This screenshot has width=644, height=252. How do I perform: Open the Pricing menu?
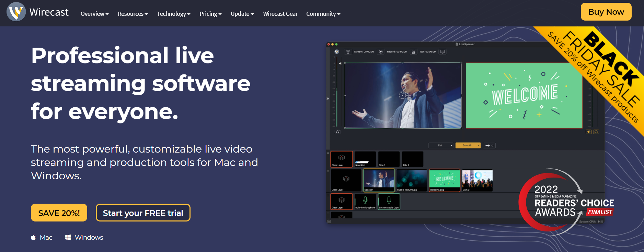(210, 14)
